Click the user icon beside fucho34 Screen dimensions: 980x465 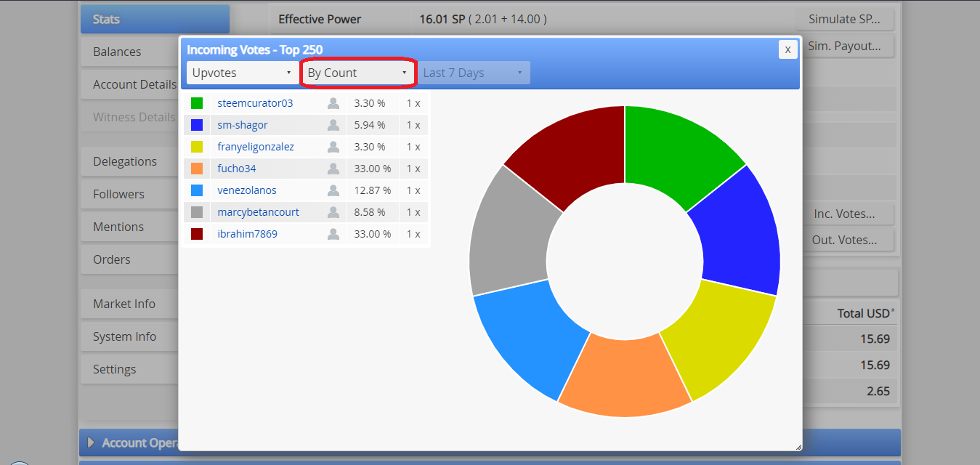[333, 169]
